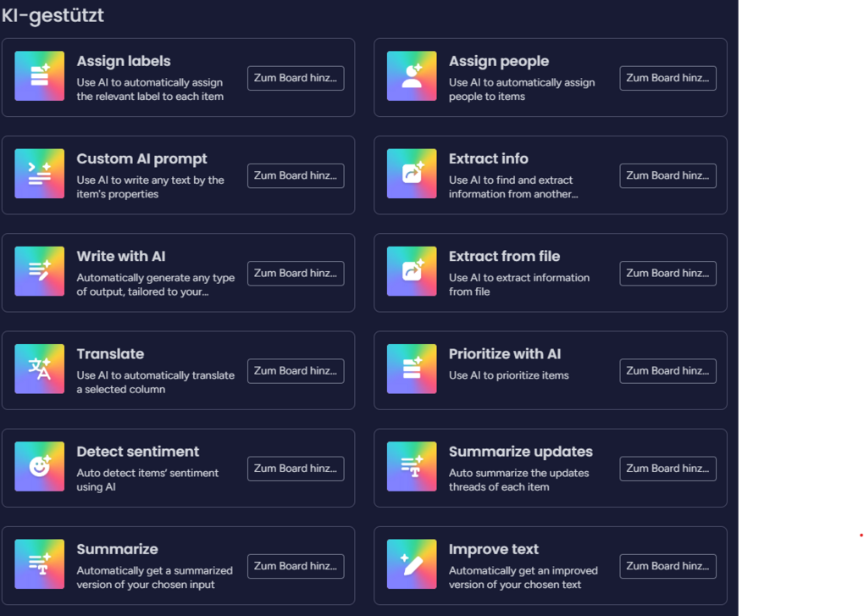Click the Write with AI icon
This screenshot has height=616, width=864.
click(x=40, y=271)
